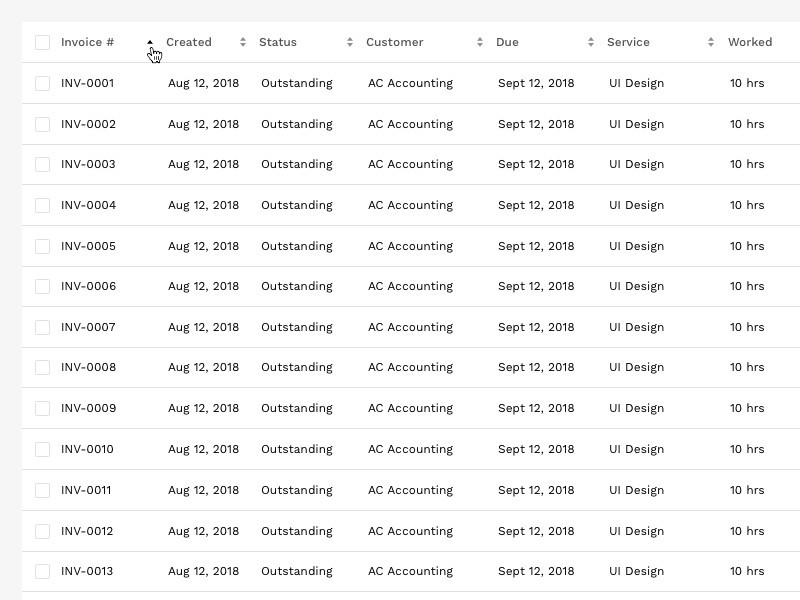800x600 pixels.
Task: Click AC Accounting in INV-0006 row
Action: 410,286
